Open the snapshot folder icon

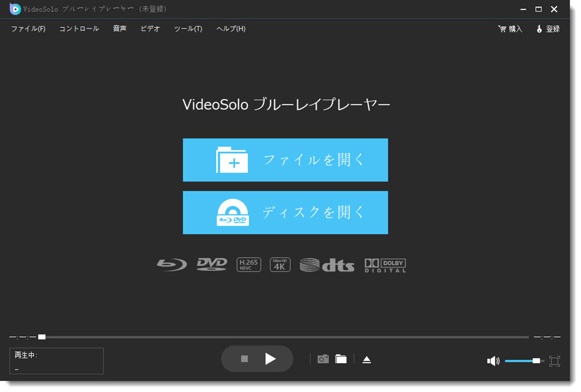click(341, 359)
